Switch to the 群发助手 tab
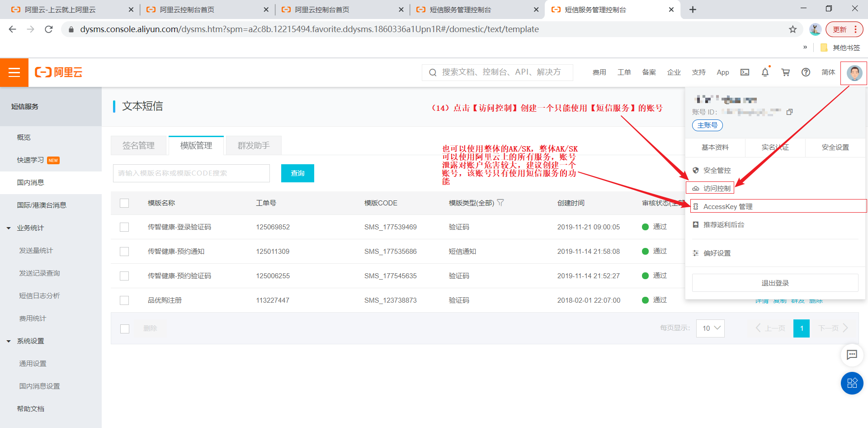 click(254, 145)
